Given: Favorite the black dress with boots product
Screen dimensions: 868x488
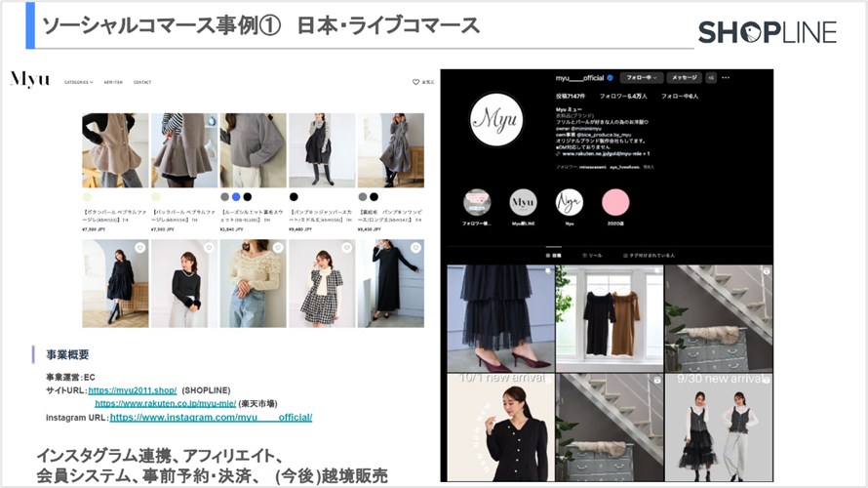Looking at the screenshot, I should coord(140,248).
